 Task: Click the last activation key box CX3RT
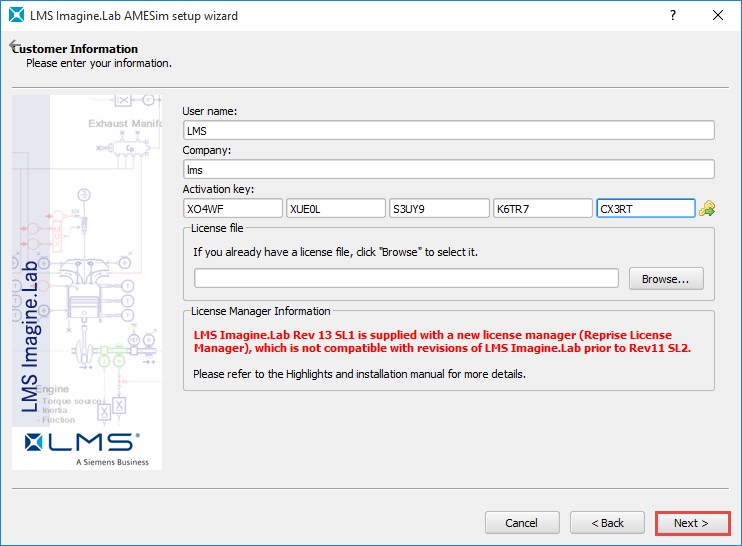[645, 208]
